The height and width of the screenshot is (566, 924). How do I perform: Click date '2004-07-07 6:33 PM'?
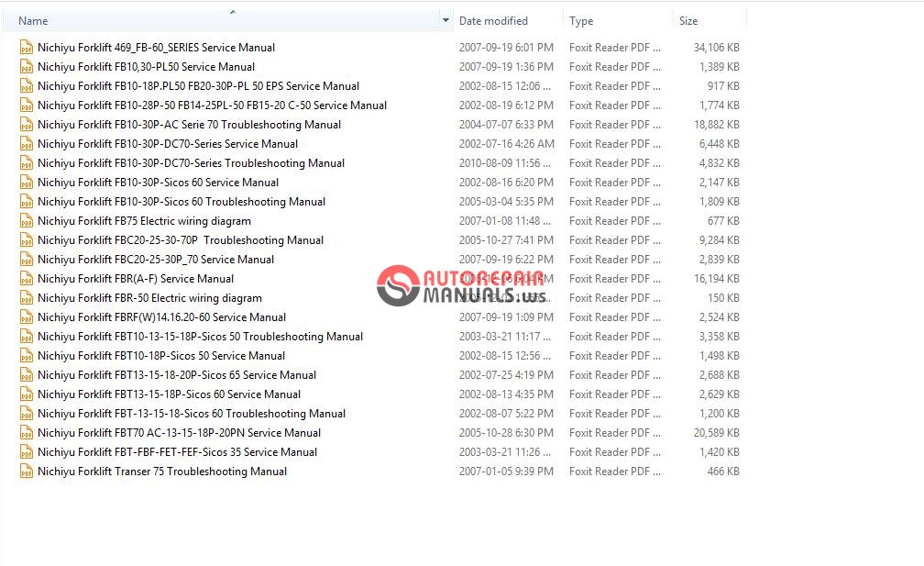click(506, 125)
